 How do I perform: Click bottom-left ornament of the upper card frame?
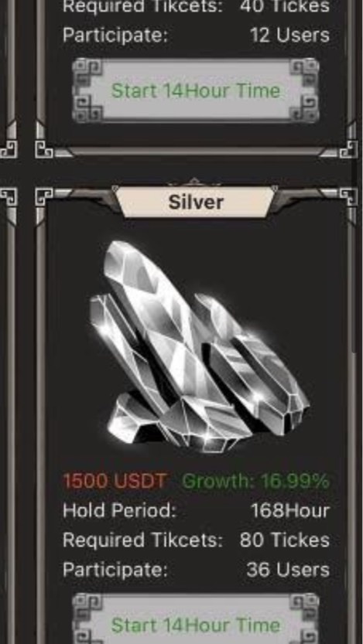[43, 149]
